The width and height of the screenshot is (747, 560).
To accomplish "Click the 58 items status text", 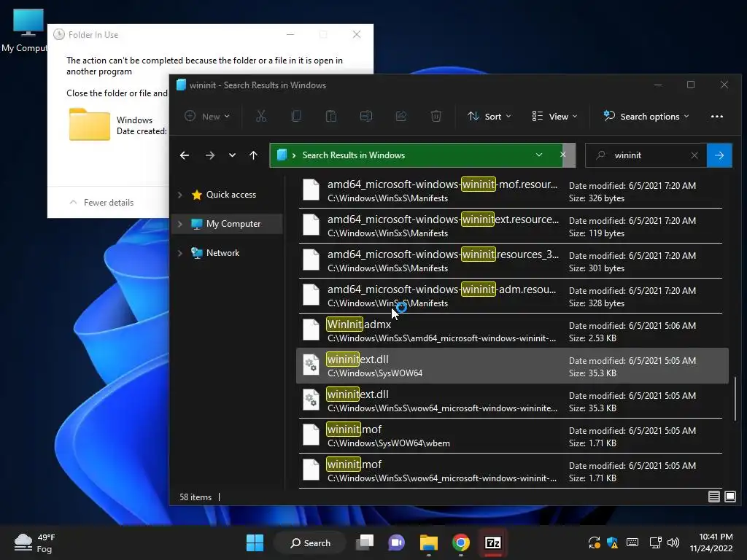I will click(x=196, y=497).
